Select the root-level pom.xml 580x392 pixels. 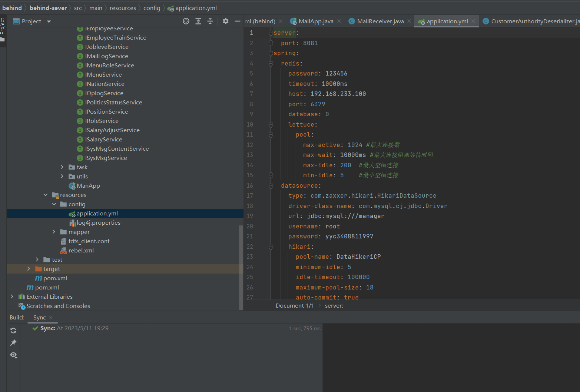point(43,287)
